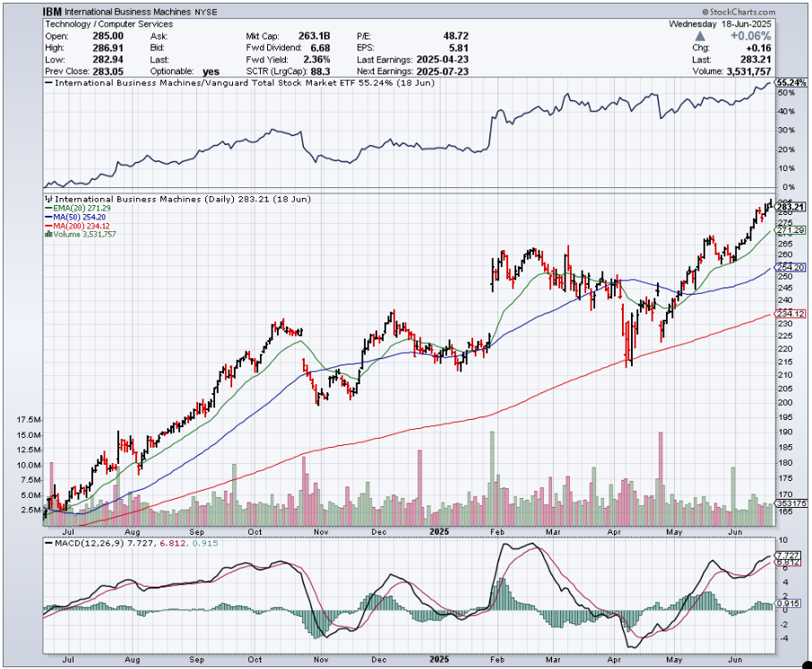Click the boxed '283.21' price label on right axis

[790, 207]
